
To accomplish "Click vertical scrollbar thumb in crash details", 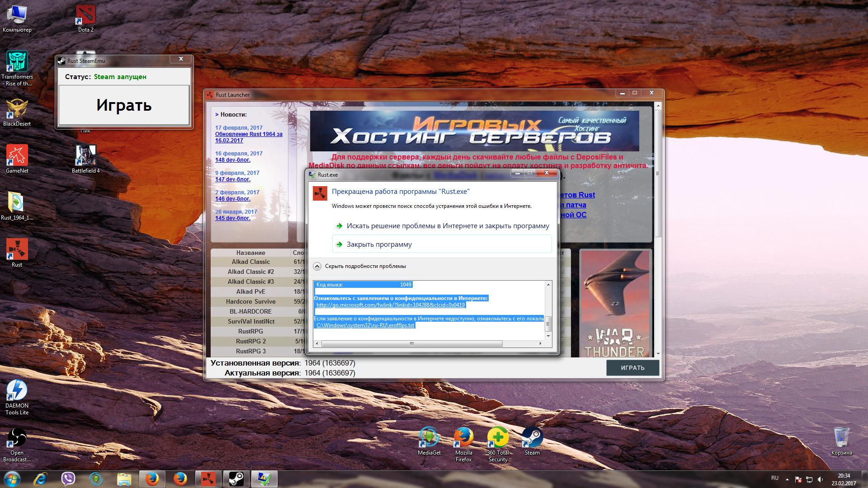I will pos(548,323).
